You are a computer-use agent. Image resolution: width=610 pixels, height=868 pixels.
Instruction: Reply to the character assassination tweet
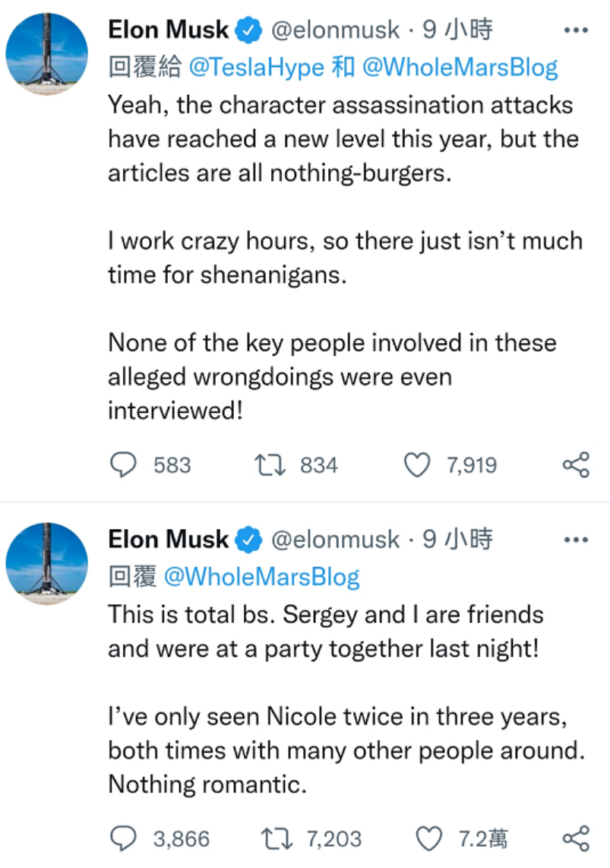point(124,465)
